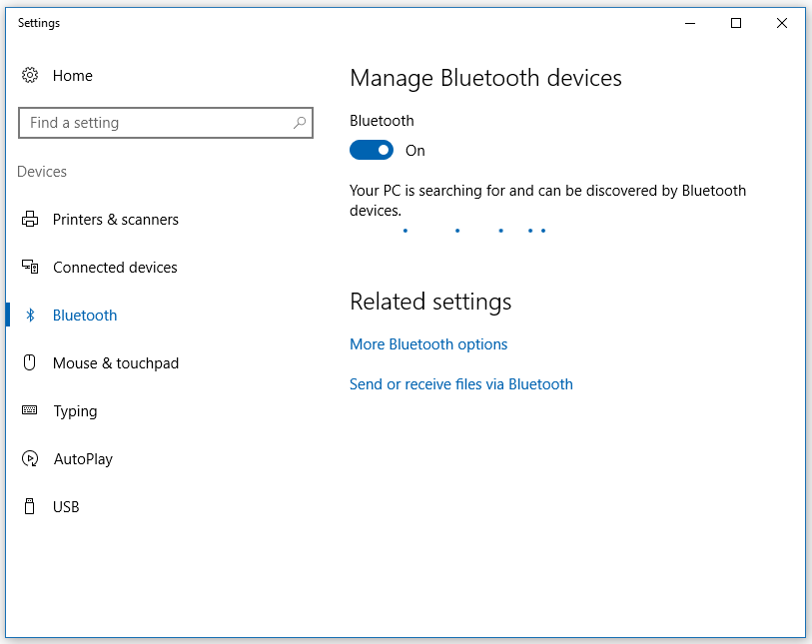Open AutoPlay settings page
The image size is (812, 644).
click(83, 459)
